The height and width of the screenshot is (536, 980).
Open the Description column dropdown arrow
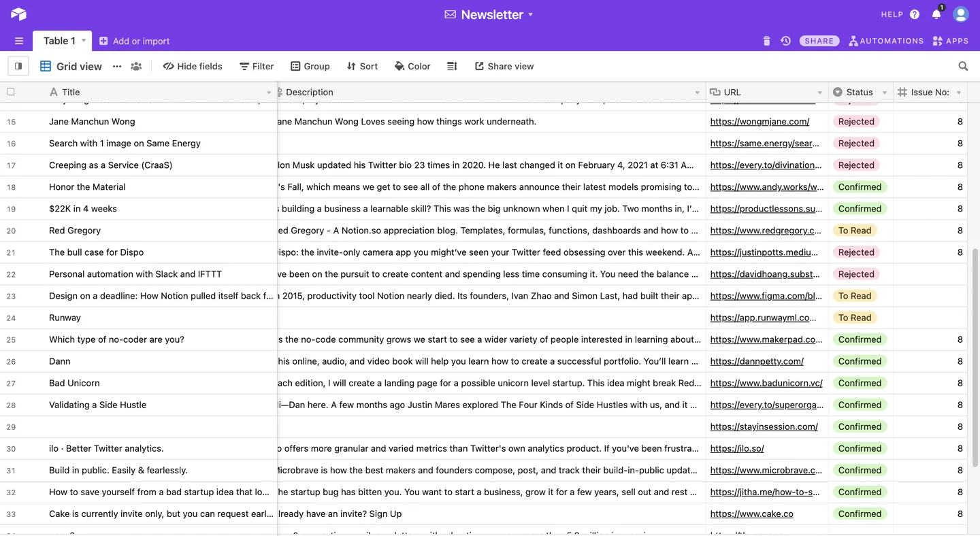point(697,93)
